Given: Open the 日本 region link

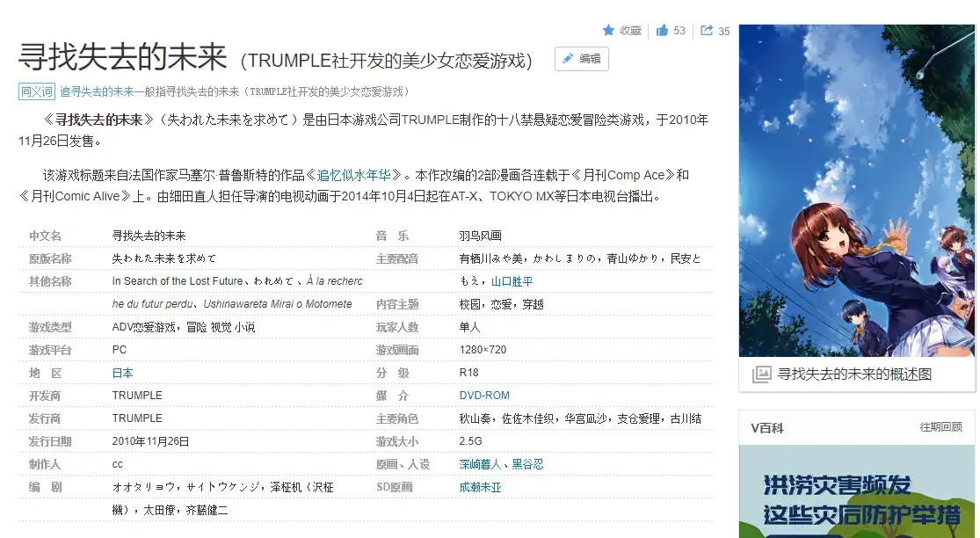Looking at the screenshot, I should (122, 373).
